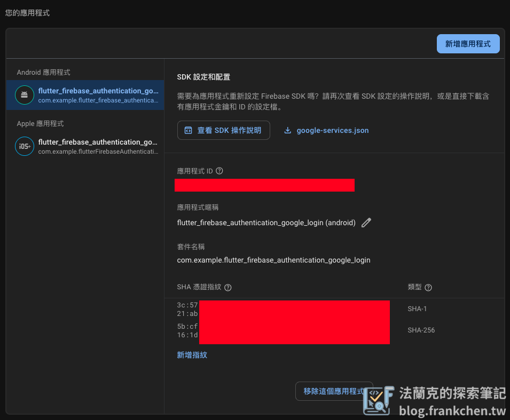510x420 pixels.
Task: Click the 您的應用程式 heading
Action: 27,13
